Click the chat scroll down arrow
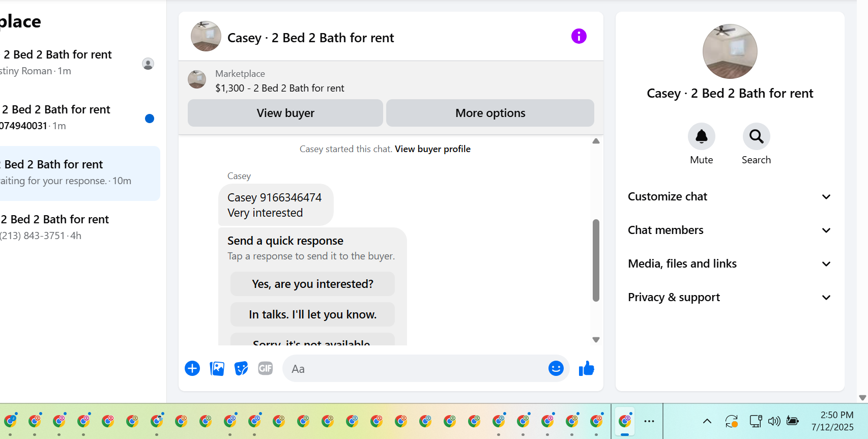The width and height of the screenshot is (868, 439). coord(596,340)
